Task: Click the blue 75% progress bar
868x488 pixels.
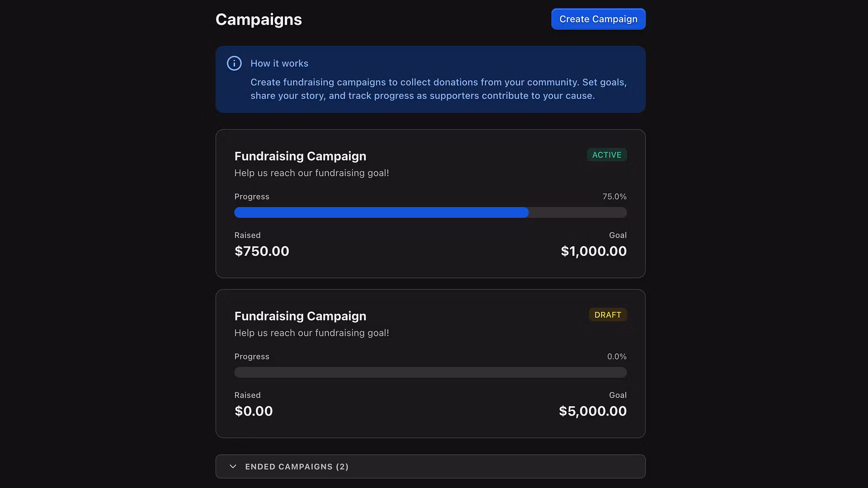Action: [381, 212]
